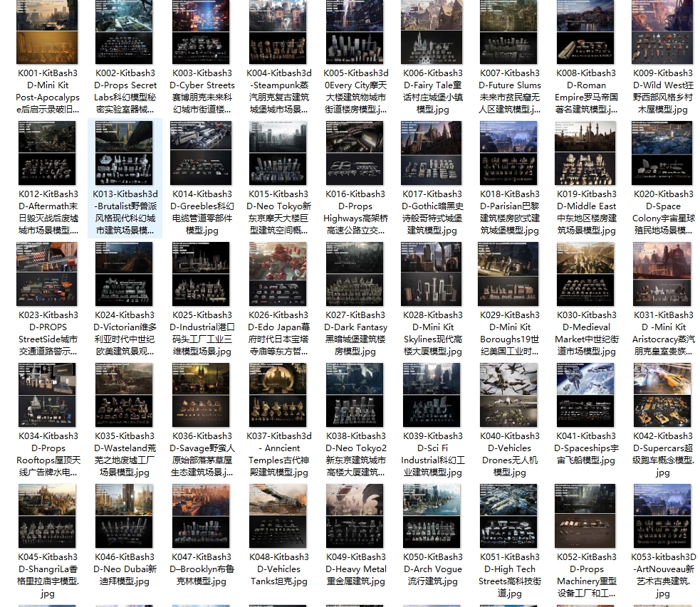This screenshot has width=700, height=607.
Task: Click the K038 Neo Tokyo2 file name
Action: (x=356, y=454)
